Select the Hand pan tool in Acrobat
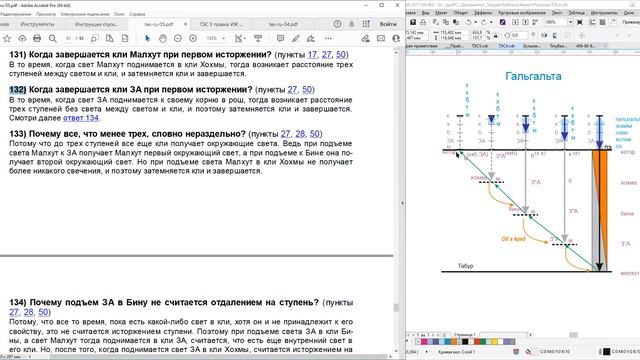 tap(162, 38)
